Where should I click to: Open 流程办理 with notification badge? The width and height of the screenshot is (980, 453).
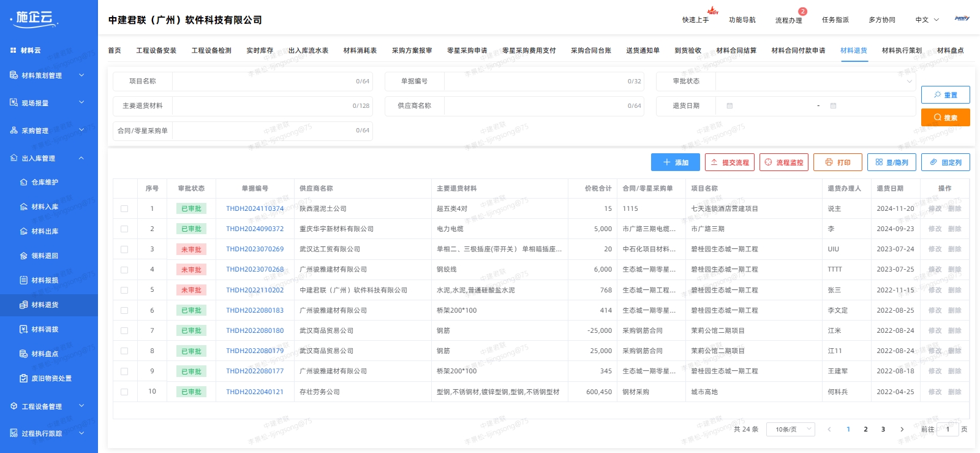tap(788, 20)
